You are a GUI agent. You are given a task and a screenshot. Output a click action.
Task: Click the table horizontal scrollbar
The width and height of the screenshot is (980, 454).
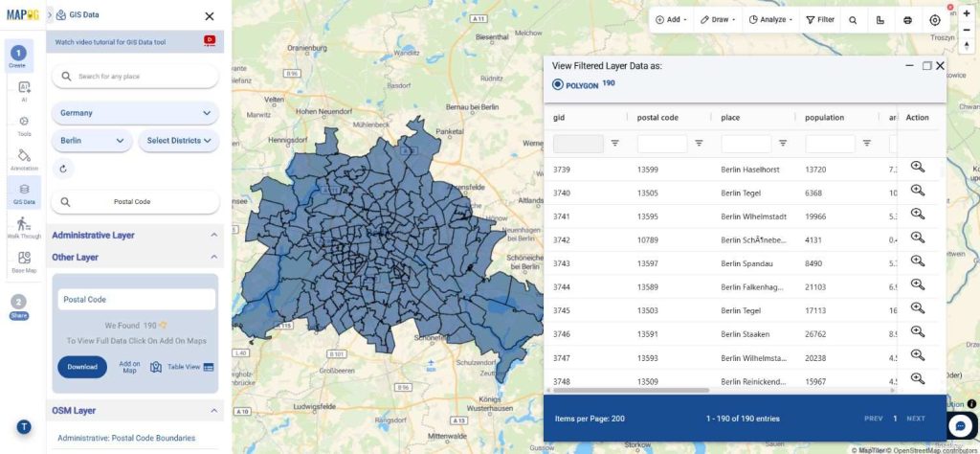[632, 390]
